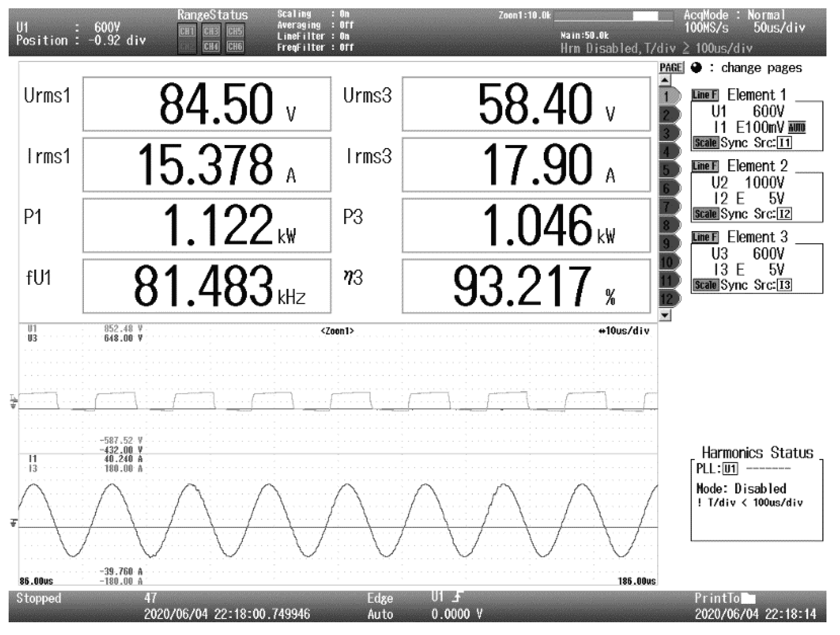Click the Sync Src I2 box
840x635 pixels.
click(x=784, y=214)
